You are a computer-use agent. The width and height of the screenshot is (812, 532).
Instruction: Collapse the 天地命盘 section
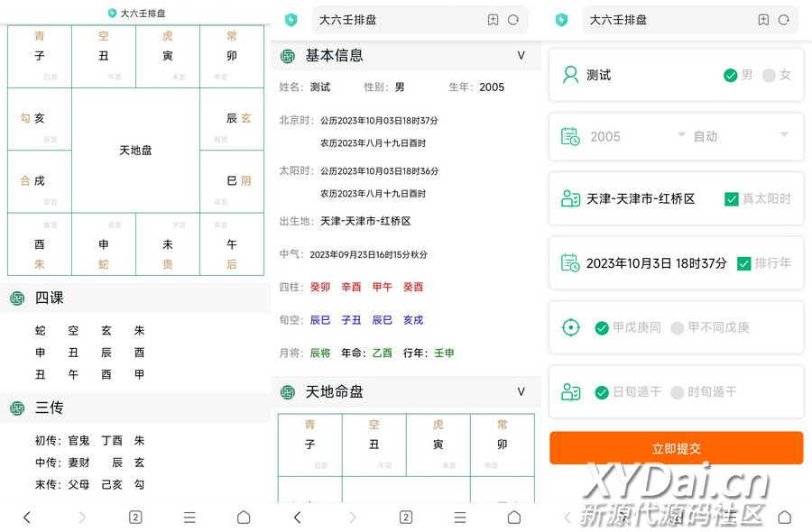(x=521, y=391)
